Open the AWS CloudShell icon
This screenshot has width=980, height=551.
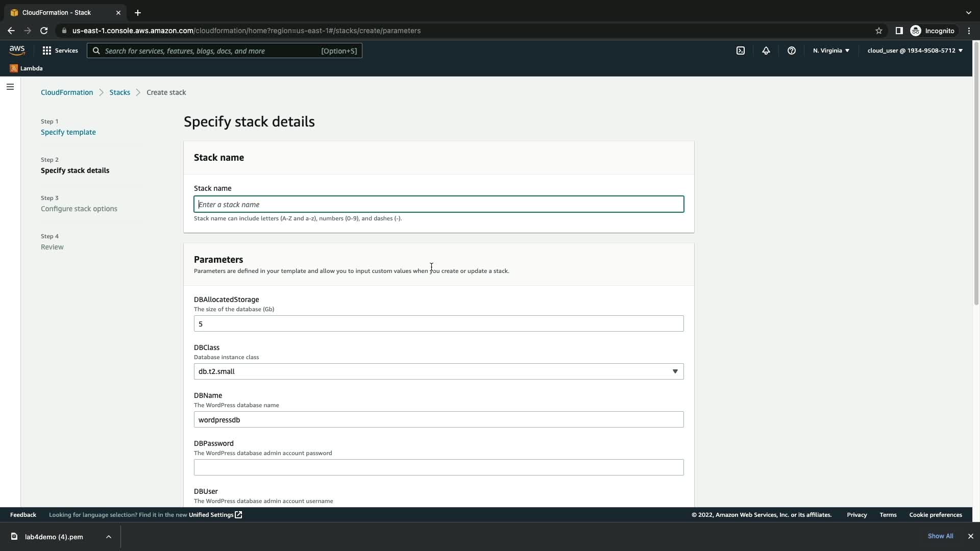pyautogui.click(x=741, y=51)
